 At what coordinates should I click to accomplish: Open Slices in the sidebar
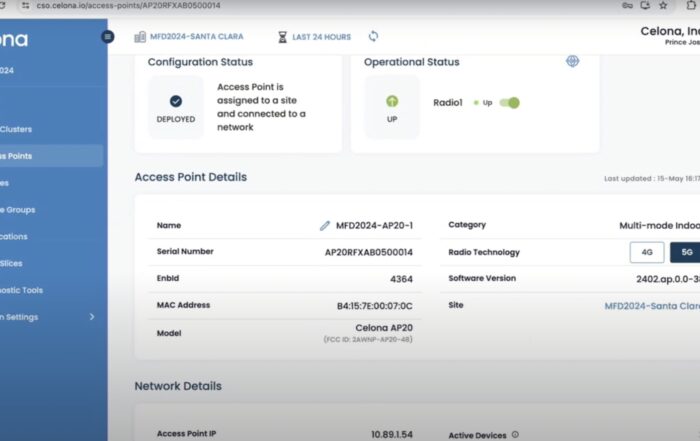[11, 263]
